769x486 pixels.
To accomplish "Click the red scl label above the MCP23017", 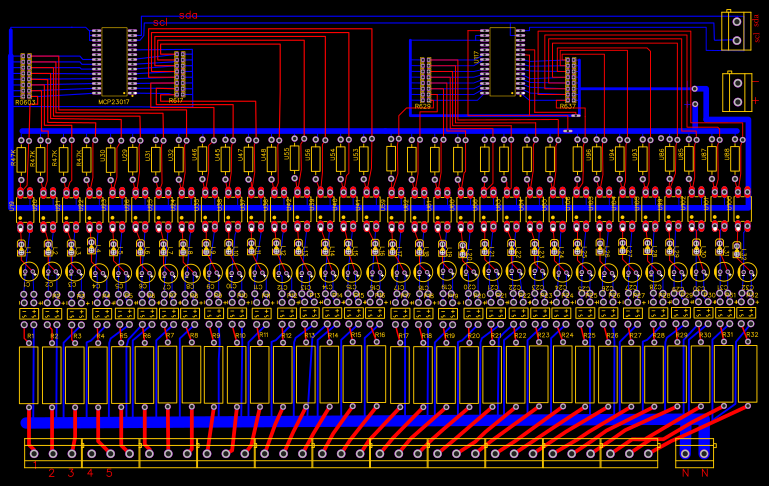I will coord(160,23).
